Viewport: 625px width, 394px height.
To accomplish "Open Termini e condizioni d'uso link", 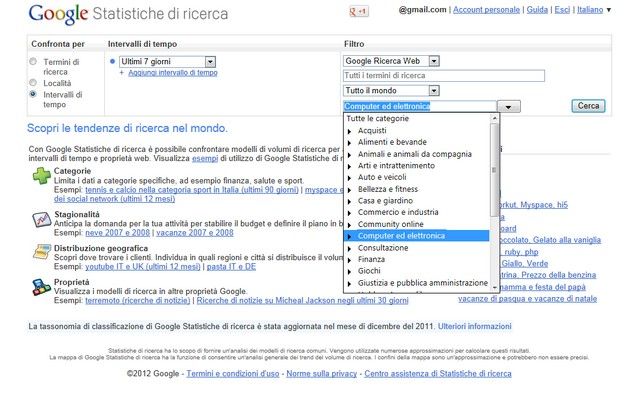I will tap(233, 374).
